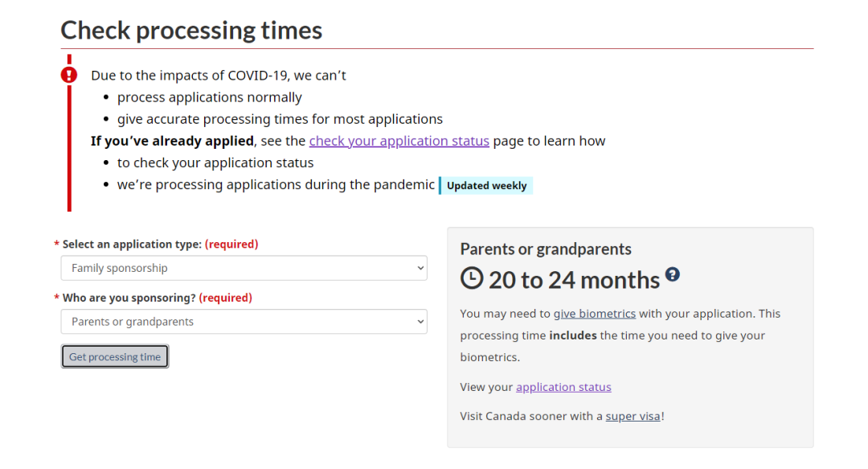Screen dimensions: 868x469
Task: Click the clock icon beside processing time
Action: [472, 278]
